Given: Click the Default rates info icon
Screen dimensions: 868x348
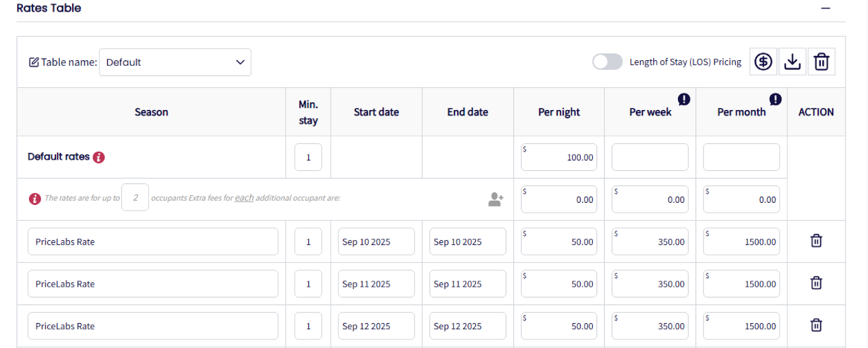Looking at the screenshot, I should (99, 157).
